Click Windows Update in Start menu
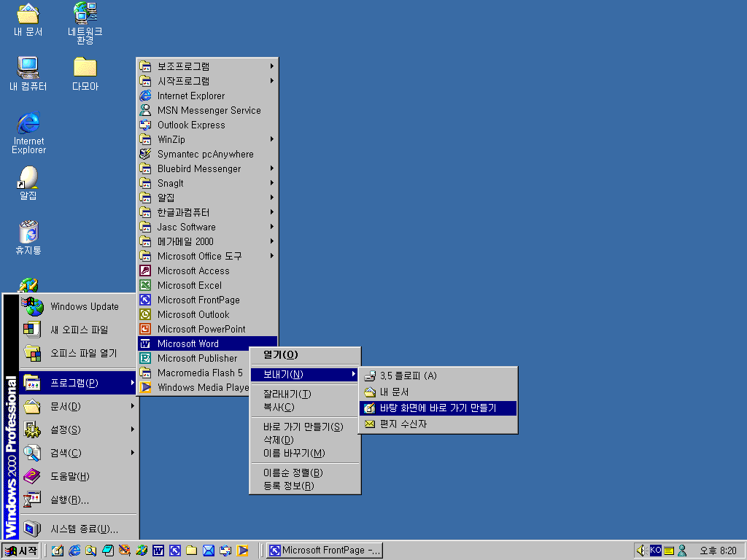The image size is (747, 560). pyautogui.click(x=79, y=307)
